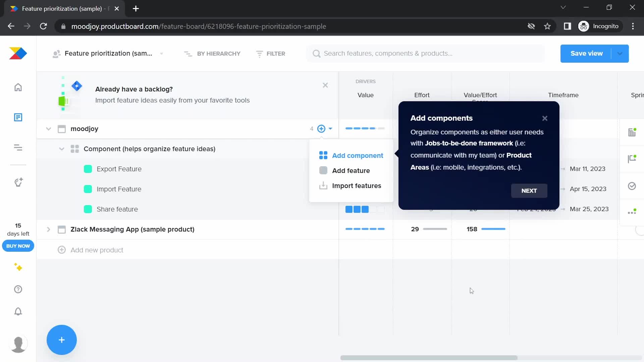Go to the Home sidebar icon
This screenshot has width=644, height=362.
(18, 87)
